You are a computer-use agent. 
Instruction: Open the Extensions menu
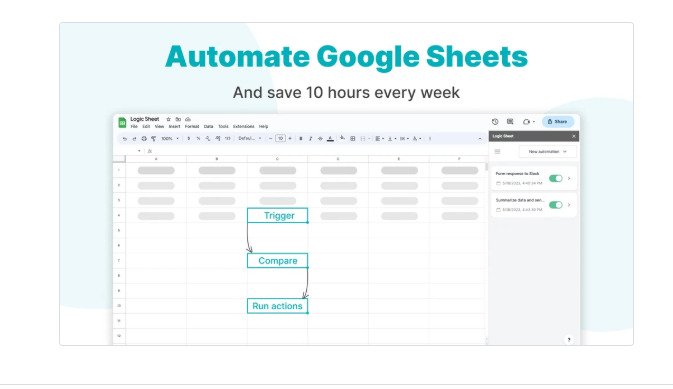tap(244, 127)
